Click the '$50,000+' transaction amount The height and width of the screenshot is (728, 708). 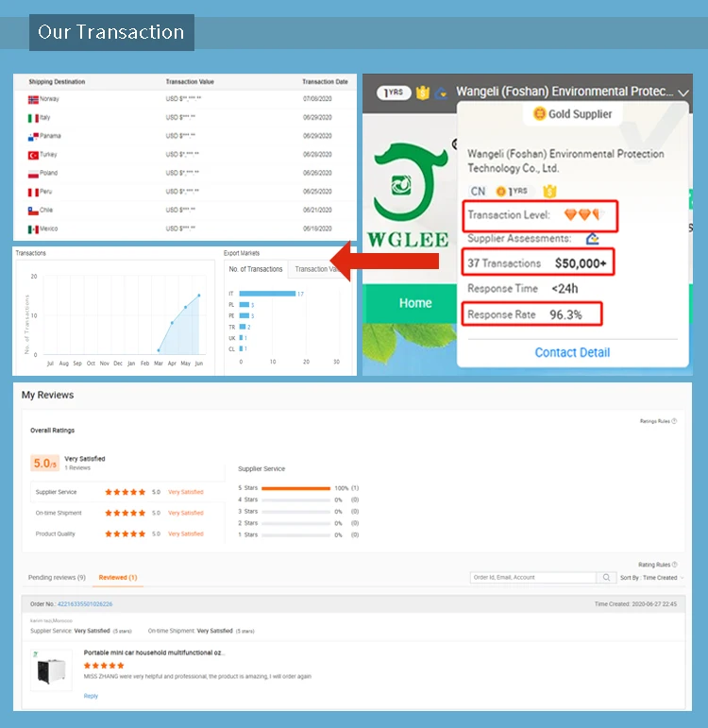click(581, 263)
